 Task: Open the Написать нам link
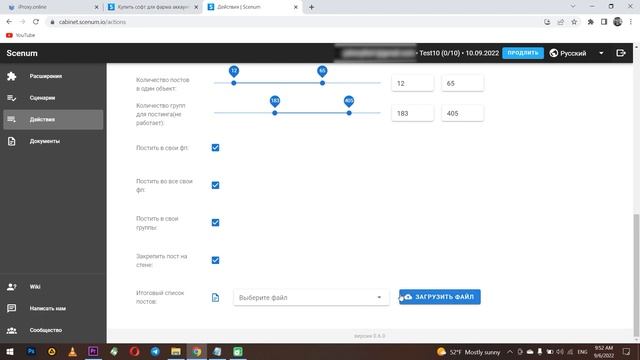53,309
